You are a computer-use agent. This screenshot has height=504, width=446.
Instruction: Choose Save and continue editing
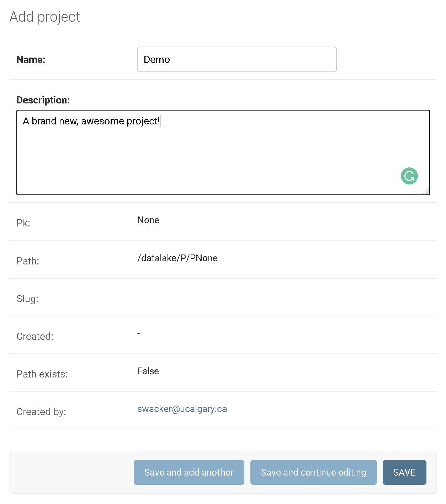point(313,472)
